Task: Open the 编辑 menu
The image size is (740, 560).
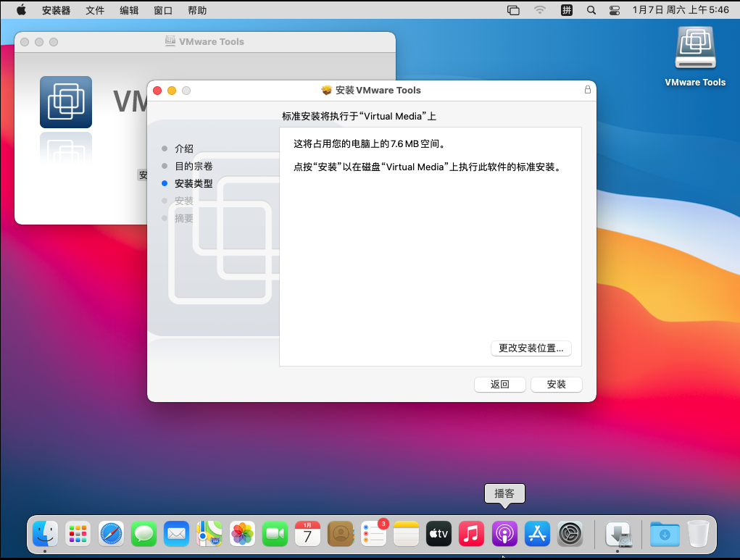Action: pyautogui.click(x=129, y=10)
